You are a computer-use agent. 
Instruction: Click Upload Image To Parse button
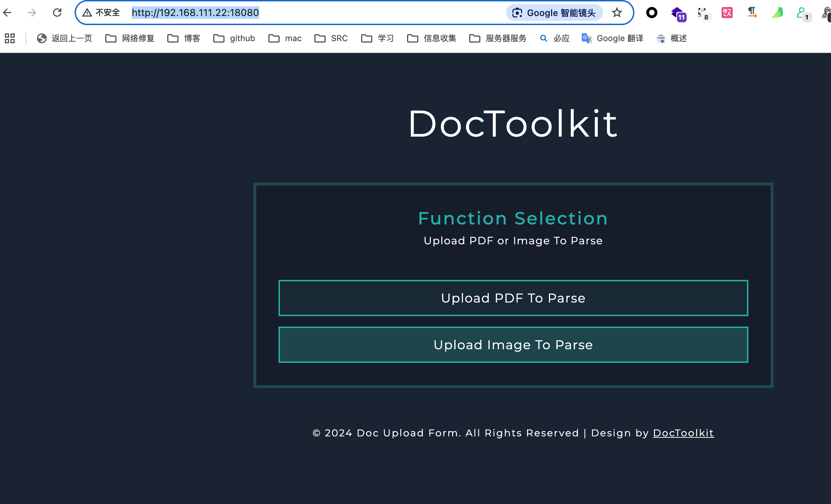(513, 345)
